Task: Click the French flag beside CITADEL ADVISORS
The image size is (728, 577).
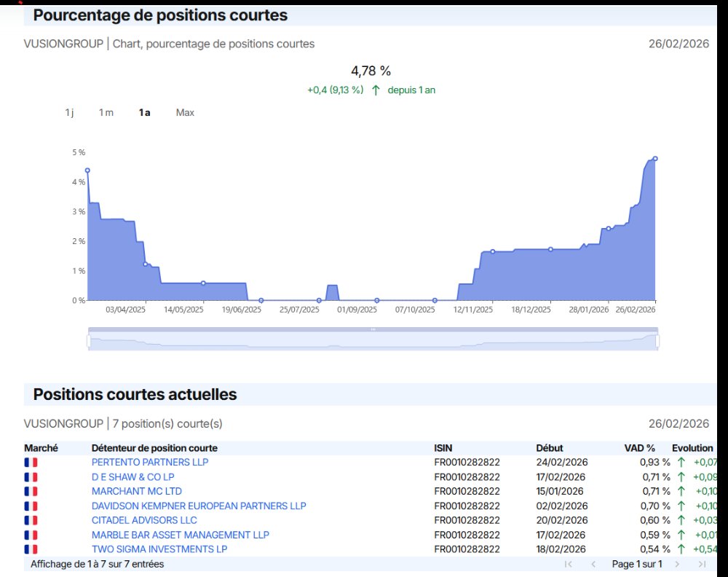Action: tap(31, 520)
